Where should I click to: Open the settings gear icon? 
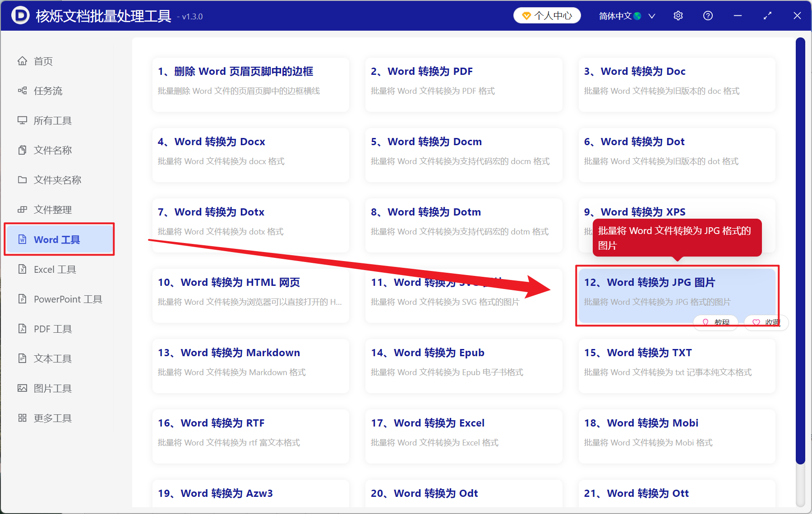pos(678,15)
